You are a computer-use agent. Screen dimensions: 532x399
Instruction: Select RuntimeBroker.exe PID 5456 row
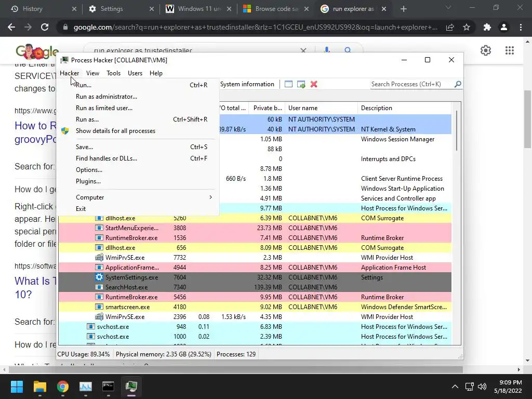[255, 297]
